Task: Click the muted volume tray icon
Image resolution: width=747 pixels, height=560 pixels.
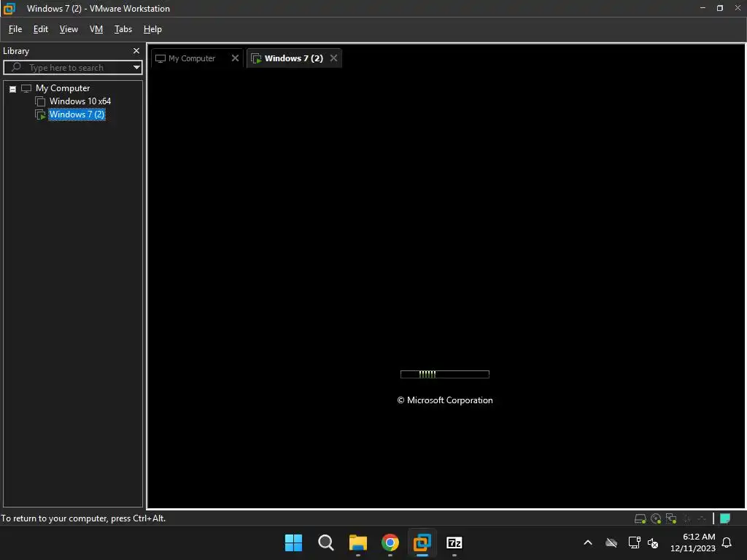Action: click(x=653, y=542)
